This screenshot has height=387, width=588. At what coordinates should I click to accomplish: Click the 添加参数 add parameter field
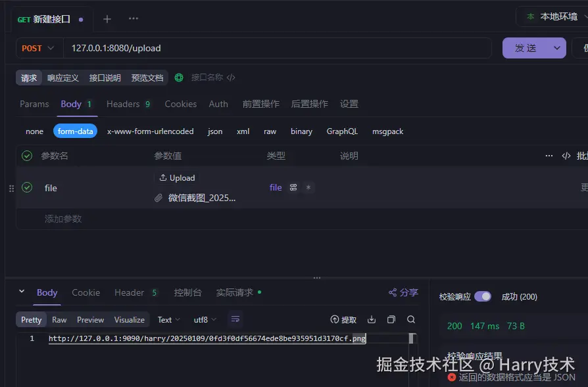63,219
